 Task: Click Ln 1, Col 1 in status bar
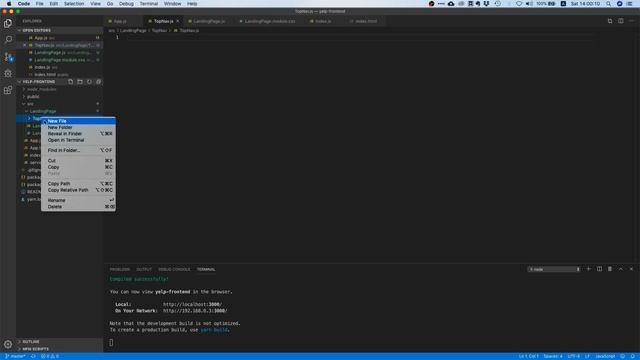pos(529,356)
